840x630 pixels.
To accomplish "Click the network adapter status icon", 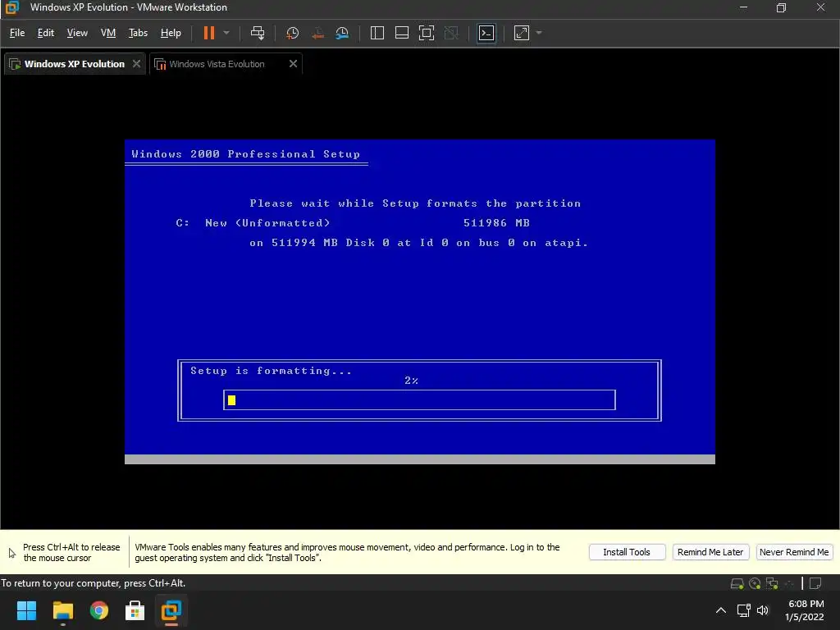I will (772, 583).
